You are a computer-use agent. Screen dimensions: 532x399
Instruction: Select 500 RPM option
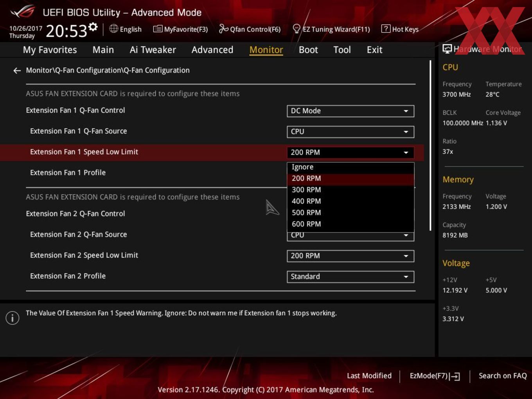[x=350, y=212]
